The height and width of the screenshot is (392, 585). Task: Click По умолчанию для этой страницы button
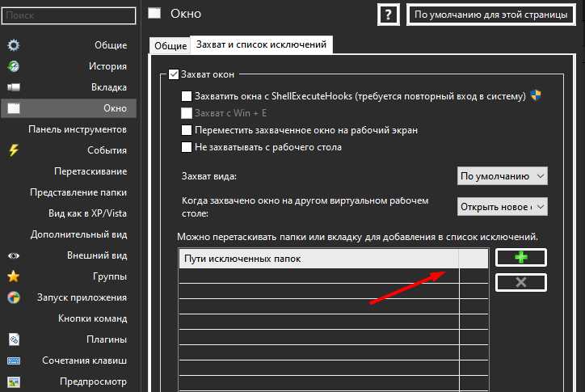point(490,15)
